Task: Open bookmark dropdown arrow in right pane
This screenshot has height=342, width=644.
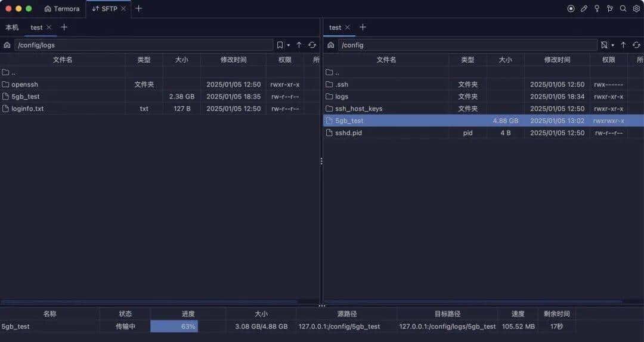Action: click(612, 45)
